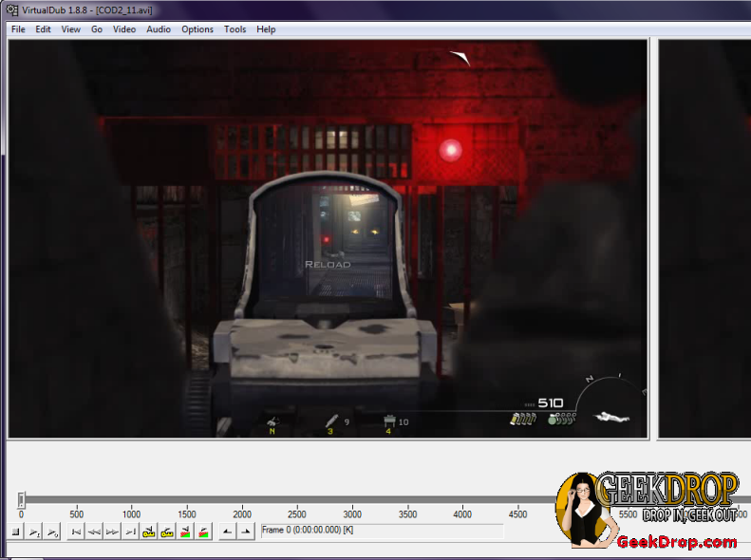Set the selection start mark-in

click(228, 532)
